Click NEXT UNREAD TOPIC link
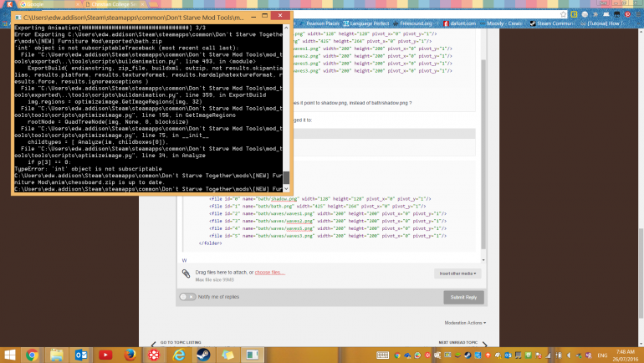 click(x=458, y=342)
